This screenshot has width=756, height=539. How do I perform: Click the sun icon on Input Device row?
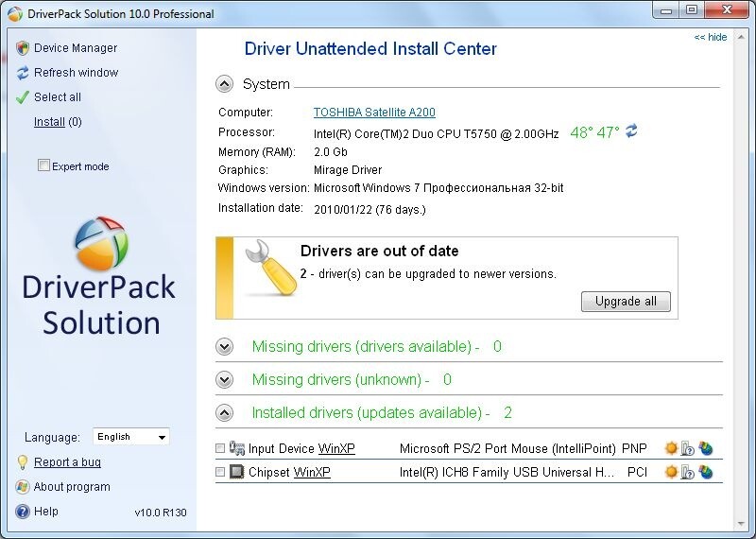(671, 448)
